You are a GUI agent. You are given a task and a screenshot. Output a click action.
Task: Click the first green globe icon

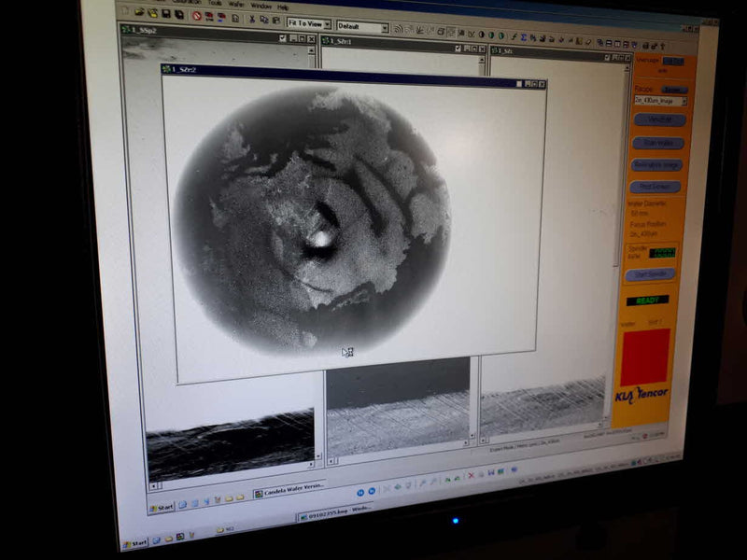(x=491, y=35)
